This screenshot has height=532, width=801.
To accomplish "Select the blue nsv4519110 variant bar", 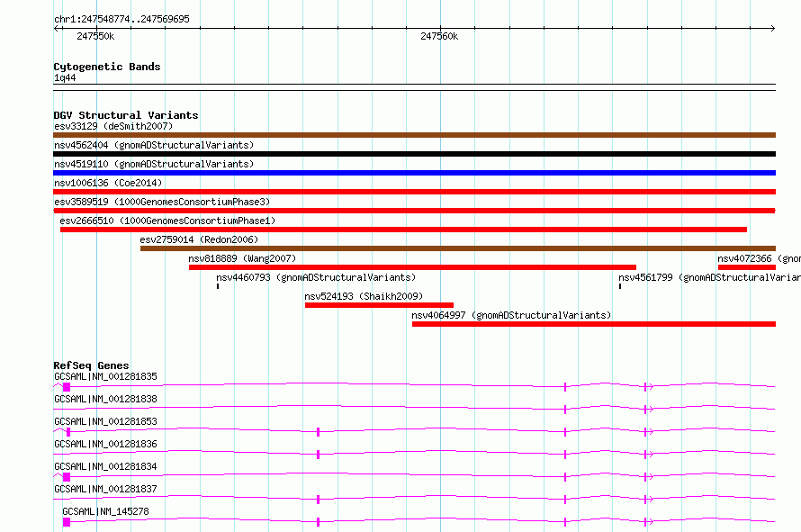I will tap(414, 173).
